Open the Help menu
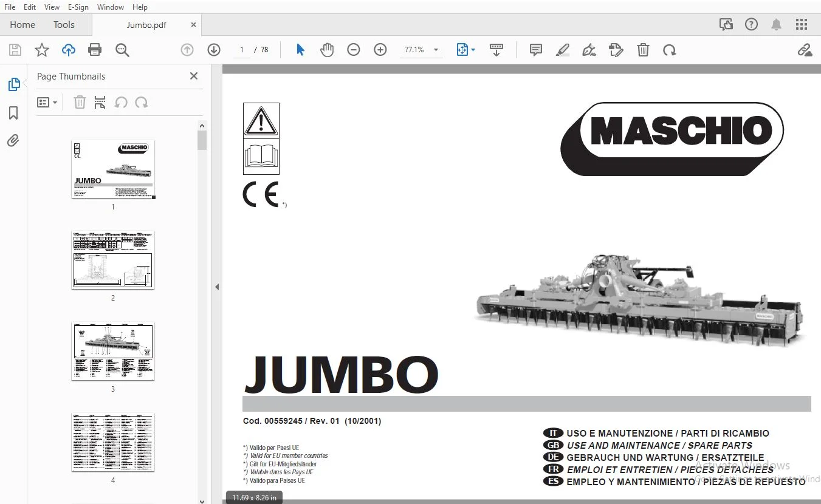Image resolution: width=821 pixels, height=504 pixels. point(140,7)
